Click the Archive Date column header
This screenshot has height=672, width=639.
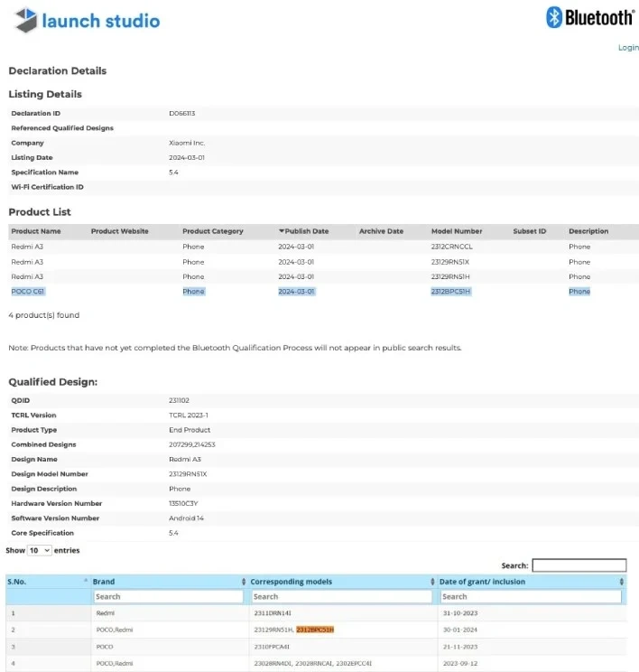point(381,231)
